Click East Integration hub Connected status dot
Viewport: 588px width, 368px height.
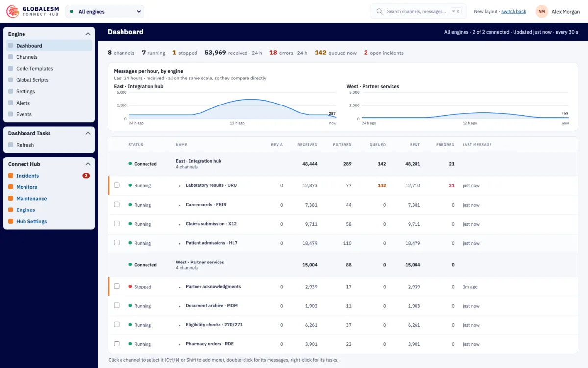(x=130, y=163)
